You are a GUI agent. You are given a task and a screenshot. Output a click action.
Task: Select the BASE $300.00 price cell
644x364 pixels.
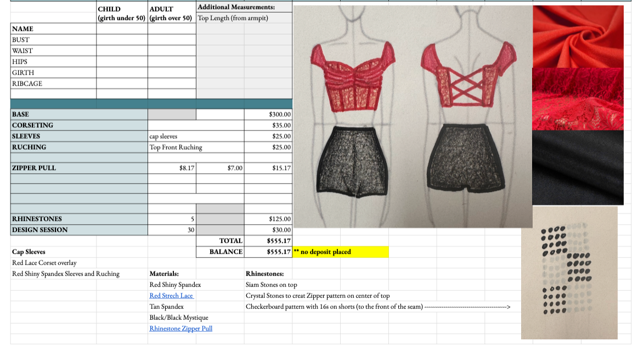[x=269, y=114]
